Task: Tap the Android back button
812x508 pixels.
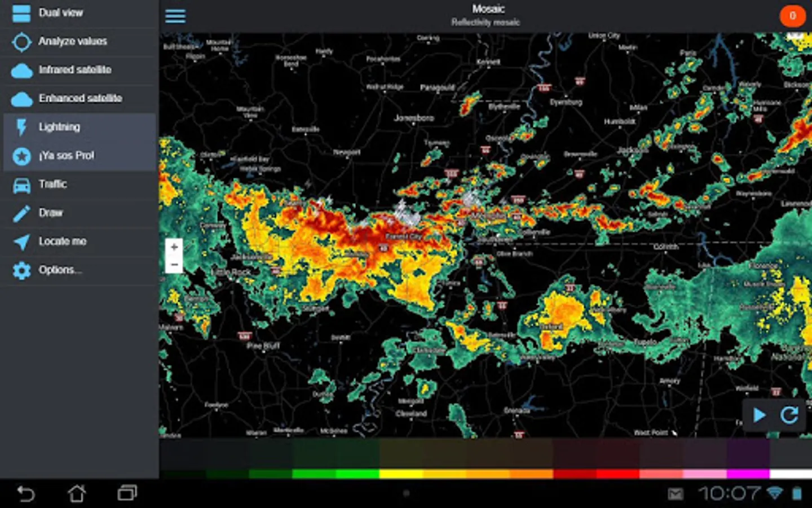Action: pyautogui.click(x=25, y=494)
